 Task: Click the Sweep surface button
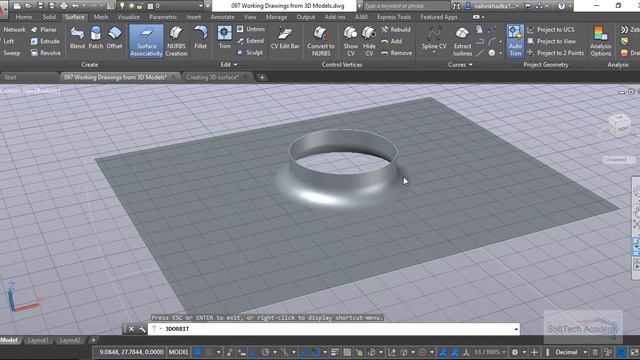pos(11,53)
